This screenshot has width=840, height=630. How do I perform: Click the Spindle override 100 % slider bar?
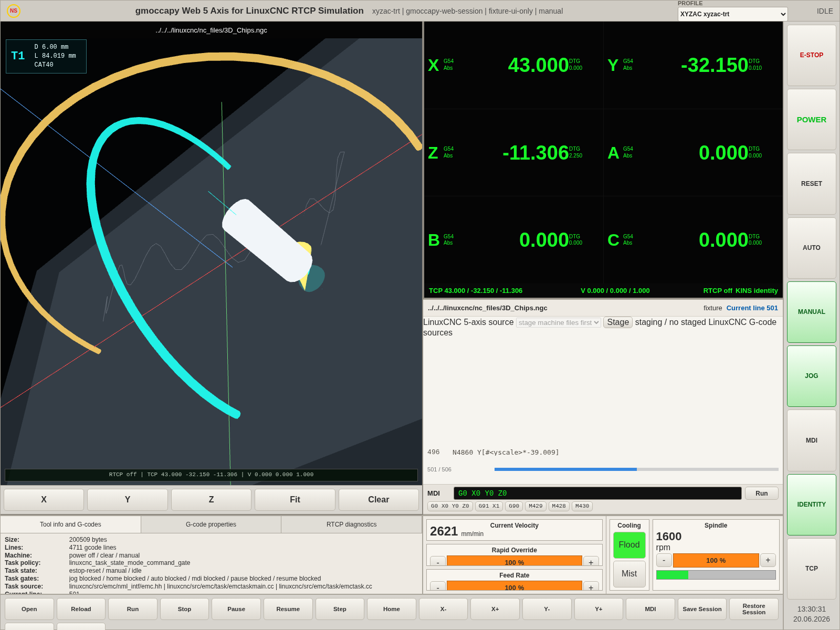716,560
